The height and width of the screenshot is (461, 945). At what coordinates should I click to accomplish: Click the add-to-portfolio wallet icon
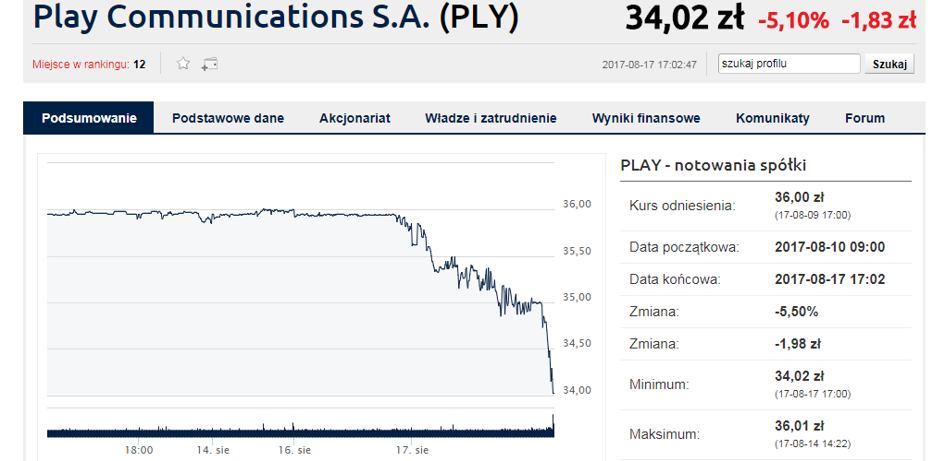210,64
